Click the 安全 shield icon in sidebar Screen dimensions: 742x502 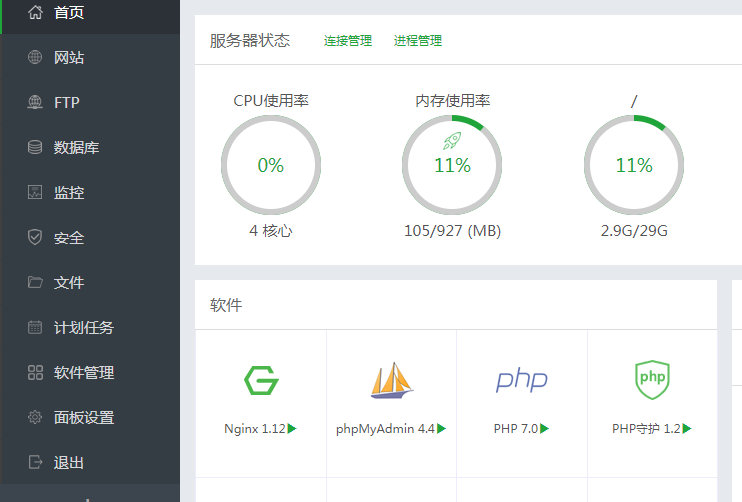tap(35, 237)
